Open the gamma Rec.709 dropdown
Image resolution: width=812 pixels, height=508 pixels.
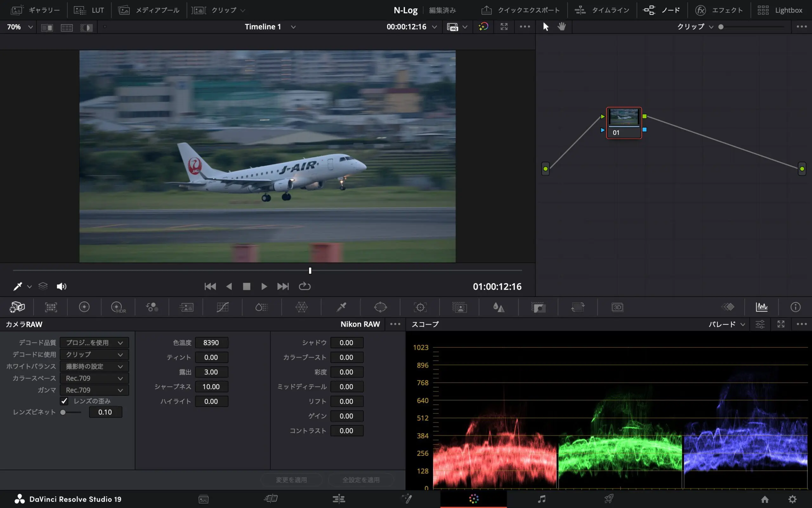tap(94, 390)
